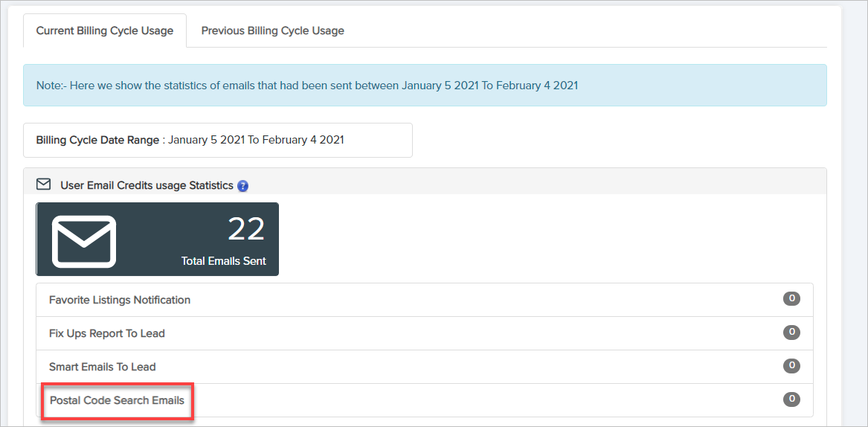Click the blue help question mark icon

(242, 186)
